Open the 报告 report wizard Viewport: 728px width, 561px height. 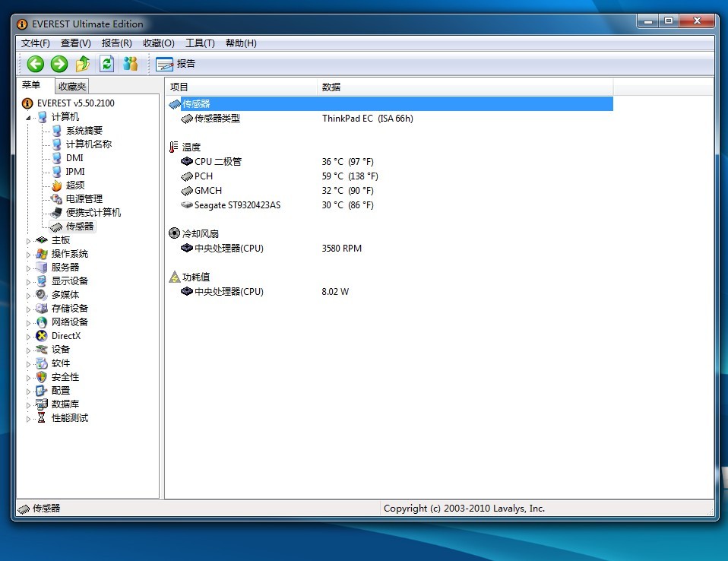pyautogui.click(x=176, y=64)
